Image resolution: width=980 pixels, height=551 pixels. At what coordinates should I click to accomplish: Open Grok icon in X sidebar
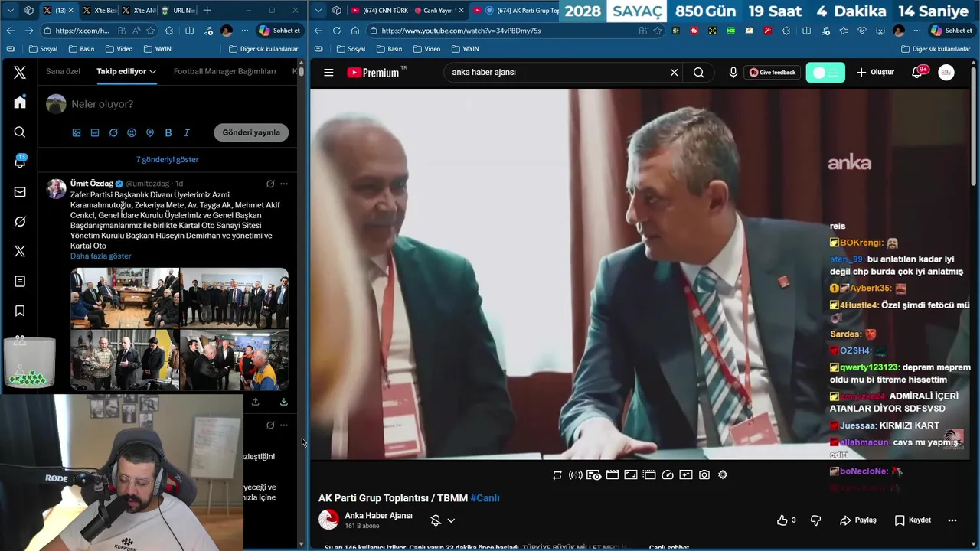(20, 222)
